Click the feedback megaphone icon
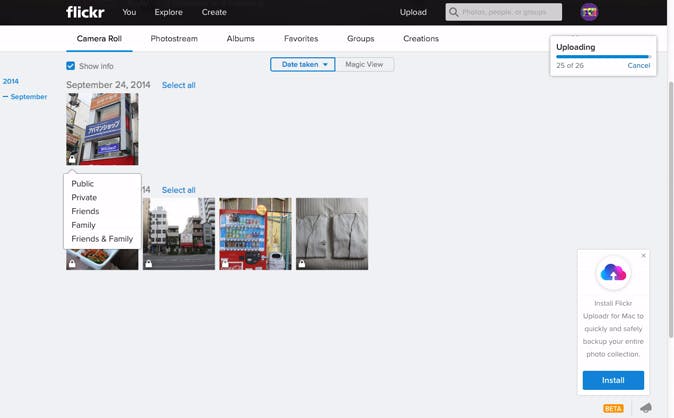674x418 pixels. pos(646,408)
